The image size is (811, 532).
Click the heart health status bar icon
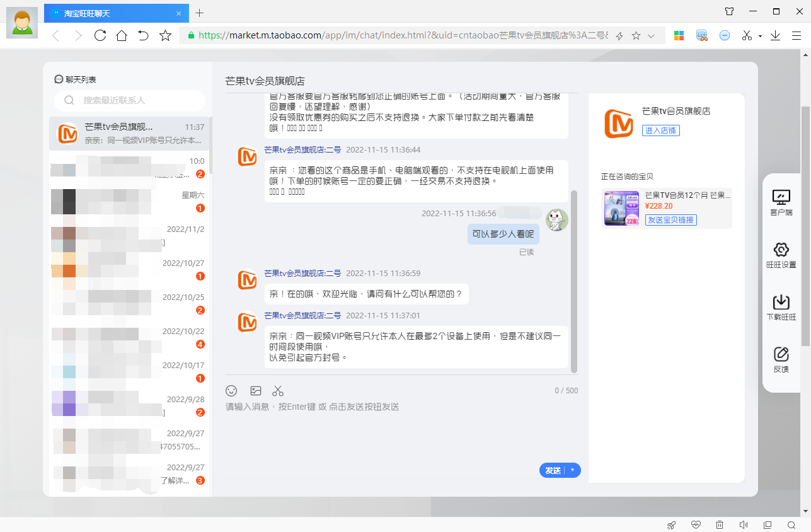696,525
